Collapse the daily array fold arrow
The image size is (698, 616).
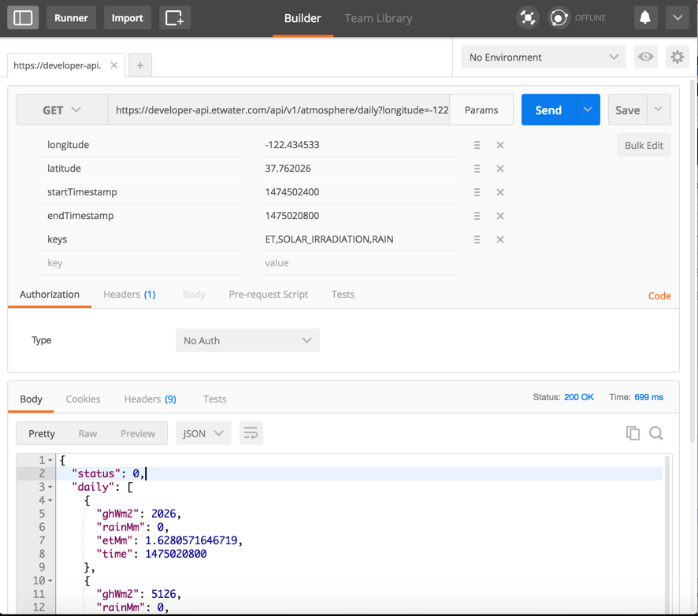tap(50, 487)
